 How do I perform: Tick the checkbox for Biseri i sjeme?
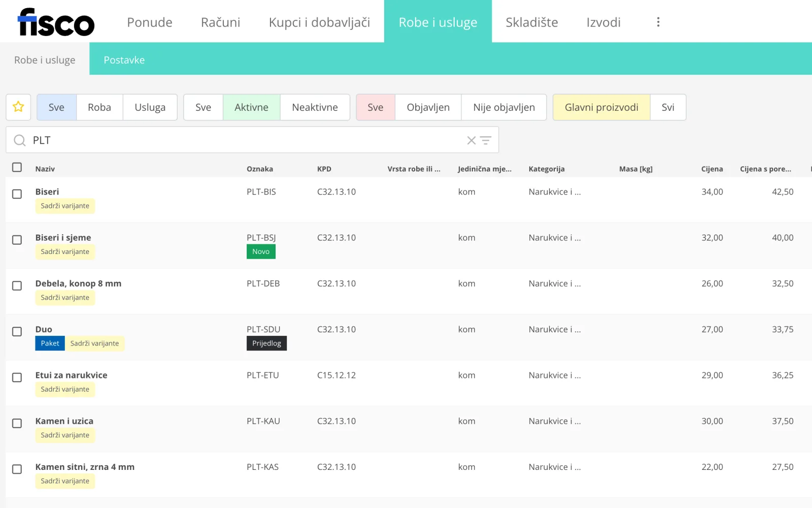pyautogui.click(x=17, y=240)
